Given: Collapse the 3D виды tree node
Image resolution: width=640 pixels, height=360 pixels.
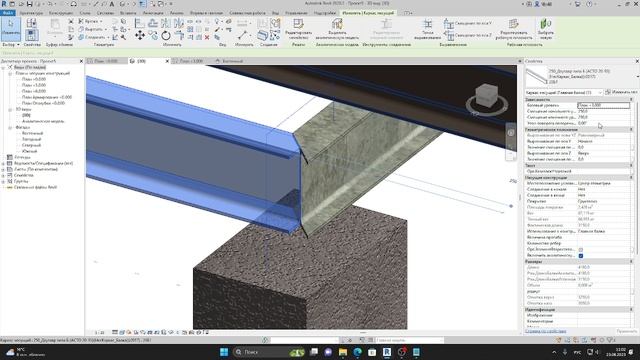Looking at the screenshot, I should pos(10,109).
